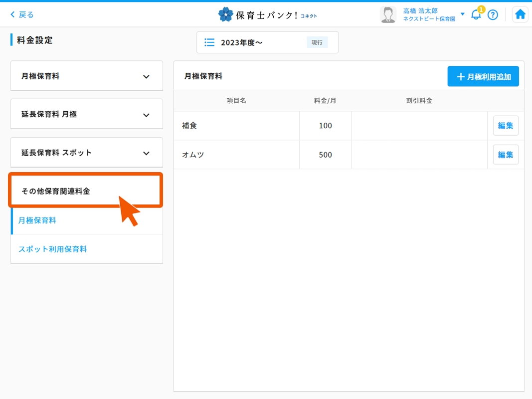Open the 2023年度 fiscal year selector
The image size is (532, 399).
[x=267, y=42]
